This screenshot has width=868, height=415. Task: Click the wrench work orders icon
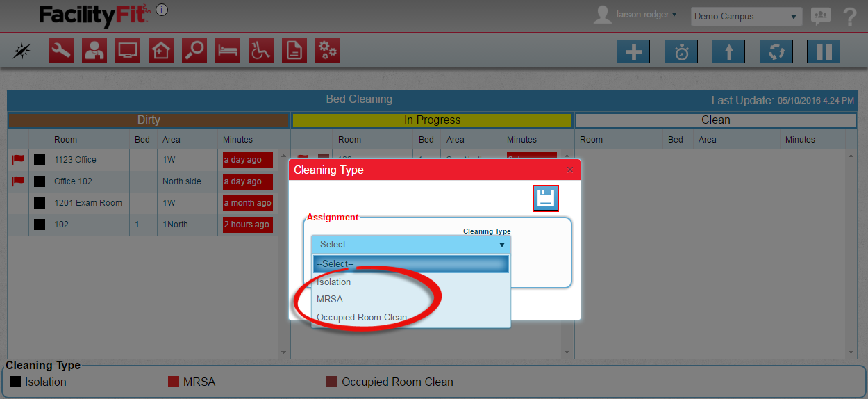coord(61,51)
